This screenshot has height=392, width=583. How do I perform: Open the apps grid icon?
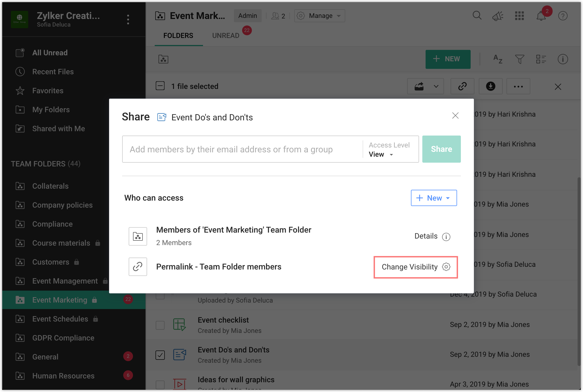click(519, 16)
